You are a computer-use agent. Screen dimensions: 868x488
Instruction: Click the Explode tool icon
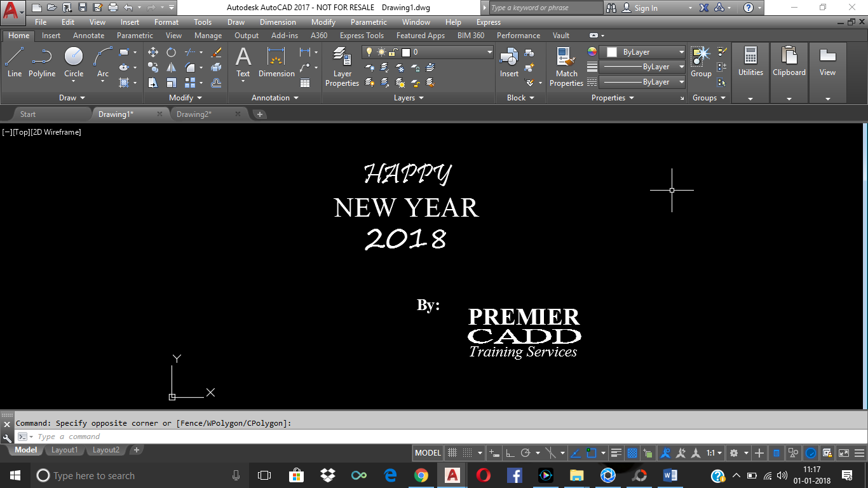[x=216, y=67]
